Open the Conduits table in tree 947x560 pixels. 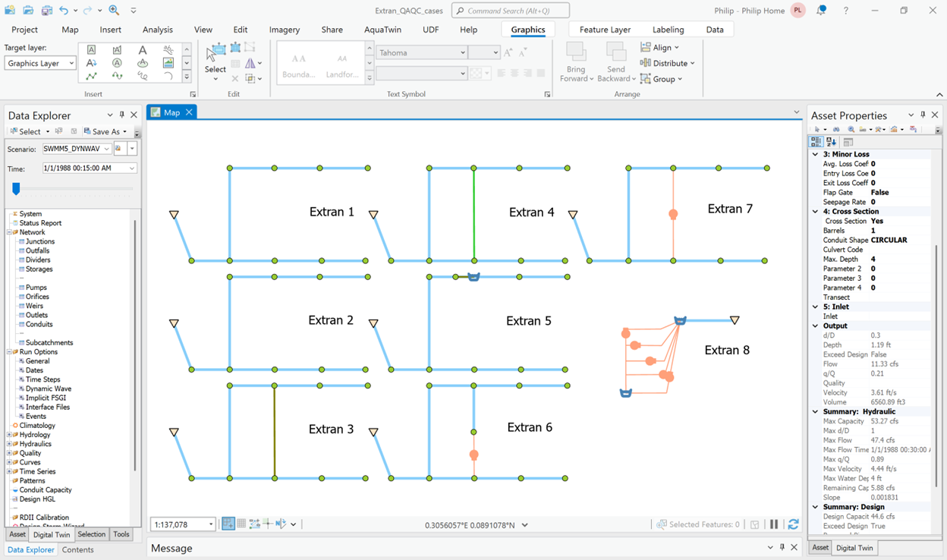39,324
